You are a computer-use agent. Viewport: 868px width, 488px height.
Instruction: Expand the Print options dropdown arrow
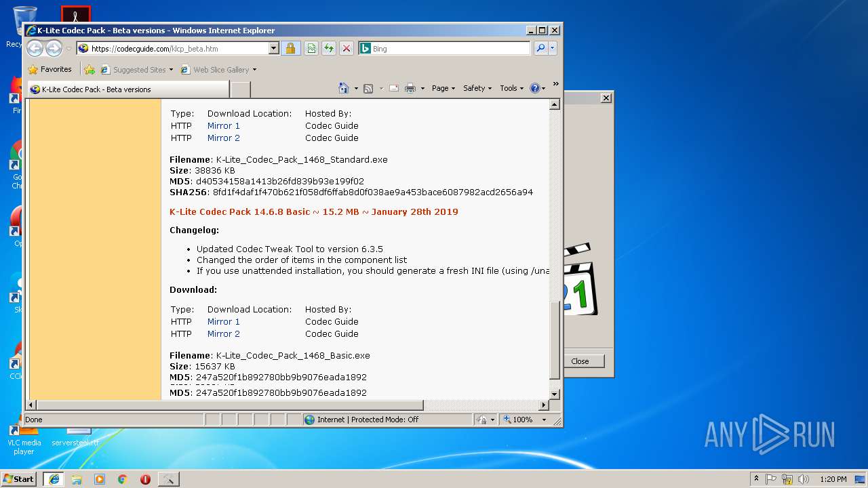click(x=422, y=88)
